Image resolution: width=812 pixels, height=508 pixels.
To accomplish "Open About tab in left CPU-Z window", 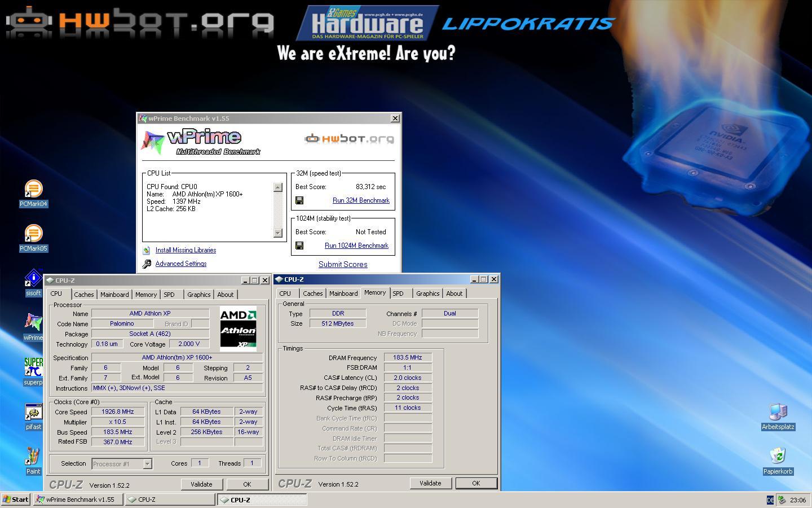I will pos(226,295).
